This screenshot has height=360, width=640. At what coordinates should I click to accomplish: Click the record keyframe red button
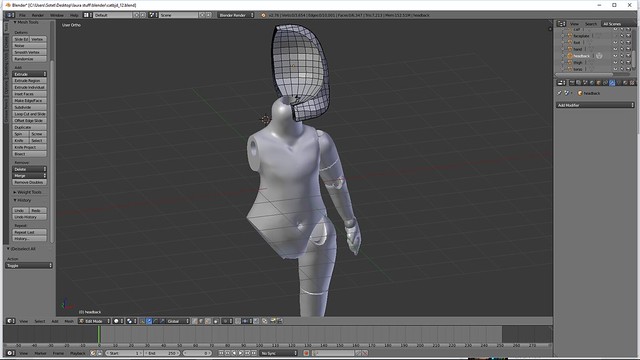[306, 353]
